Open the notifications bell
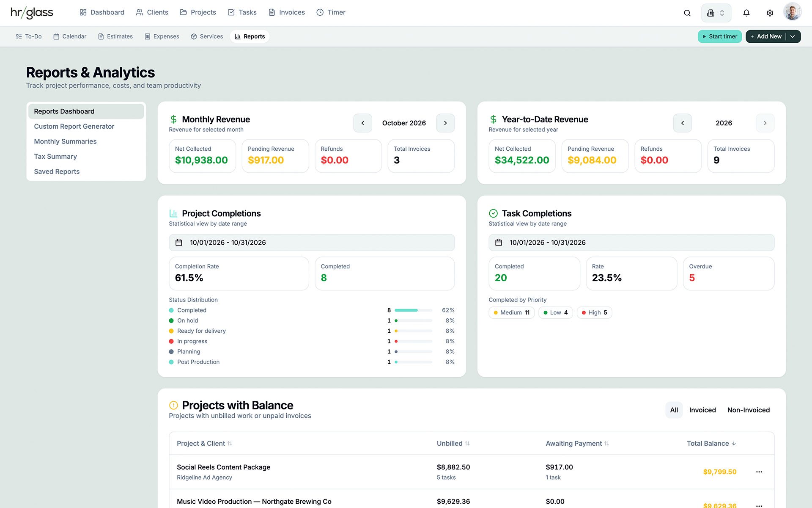 [746, 13]
